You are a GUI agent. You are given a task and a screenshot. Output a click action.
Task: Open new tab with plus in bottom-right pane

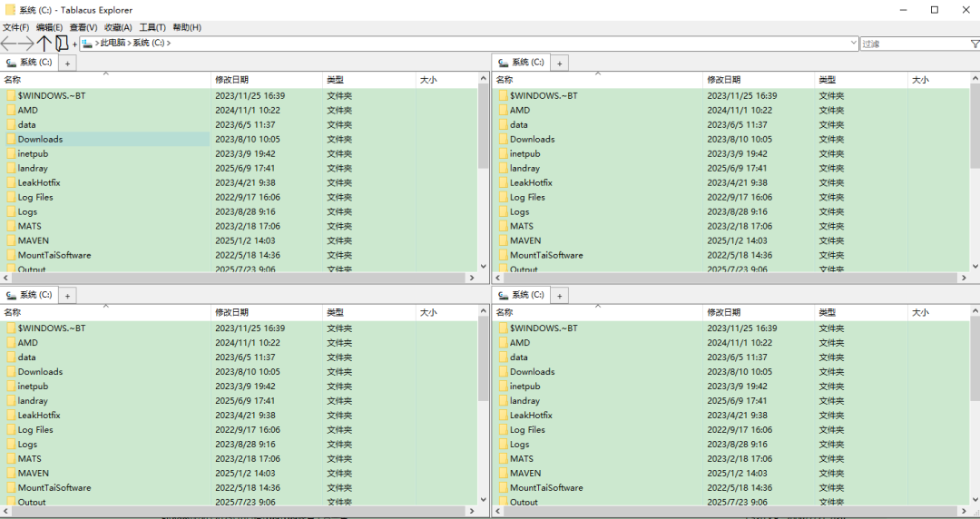pos(559,296)
